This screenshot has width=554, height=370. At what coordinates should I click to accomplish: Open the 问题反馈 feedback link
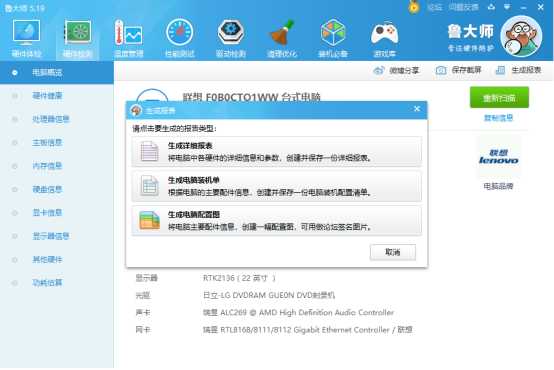pyautogui.click(x=464, y=7)
